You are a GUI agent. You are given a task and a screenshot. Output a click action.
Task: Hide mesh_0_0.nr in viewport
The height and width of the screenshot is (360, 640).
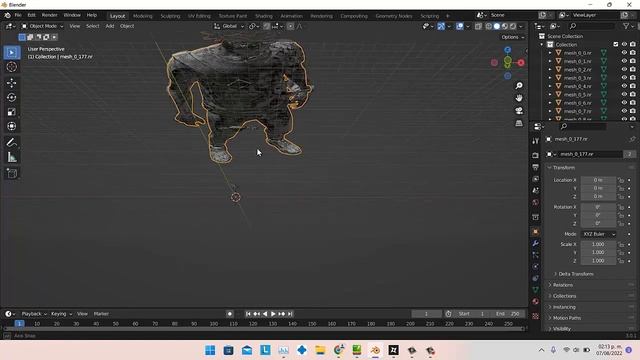pos(624,53)
